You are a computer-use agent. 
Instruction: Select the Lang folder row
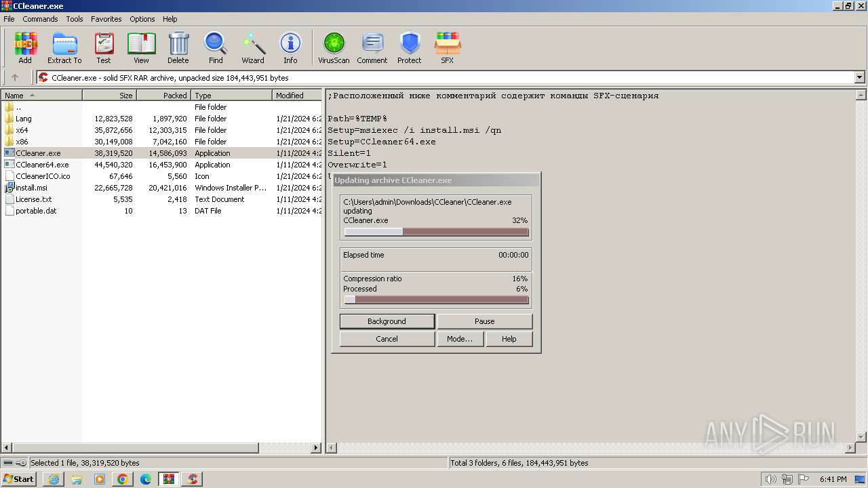point(161,119)
